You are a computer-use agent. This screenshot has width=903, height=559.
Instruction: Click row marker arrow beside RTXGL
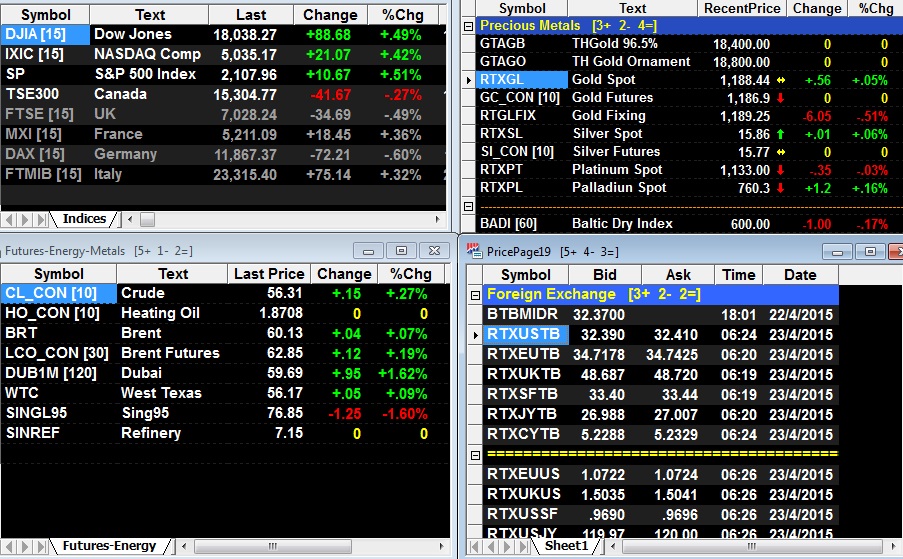(469, 80)
